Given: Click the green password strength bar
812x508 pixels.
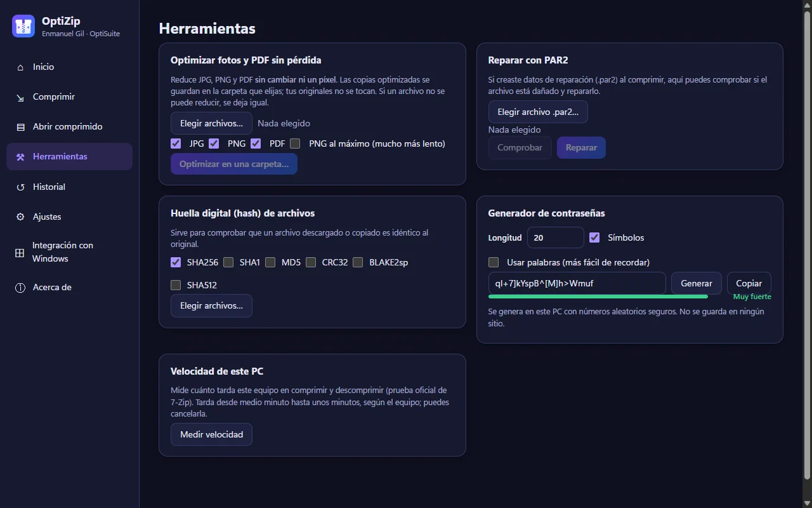Looking at the screenshot, I should click(x=598, y=297).
